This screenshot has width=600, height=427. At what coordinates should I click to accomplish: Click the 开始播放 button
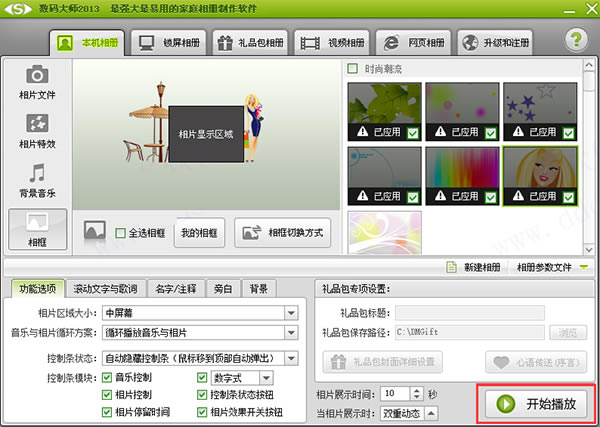[539, 404]
